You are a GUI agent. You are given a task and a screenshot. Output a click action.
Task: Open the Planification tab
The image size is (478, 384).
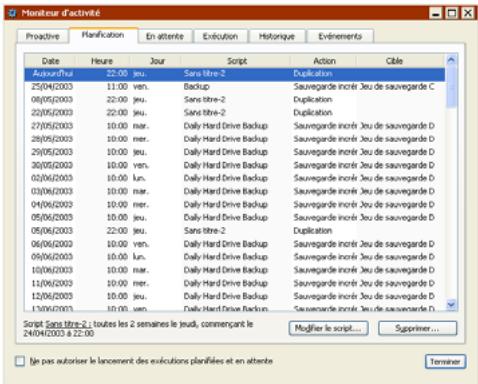[103, 35]
